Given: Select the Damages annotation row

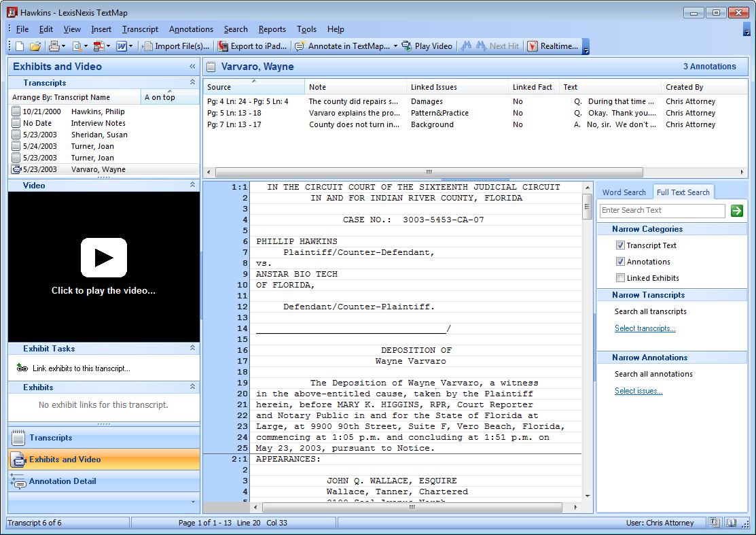Looking at the screenshot, I should (x=475, y=102).
